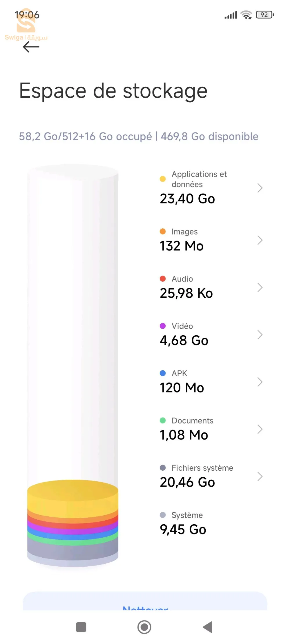Open the Vidéo storage chevron

point(260,335)
